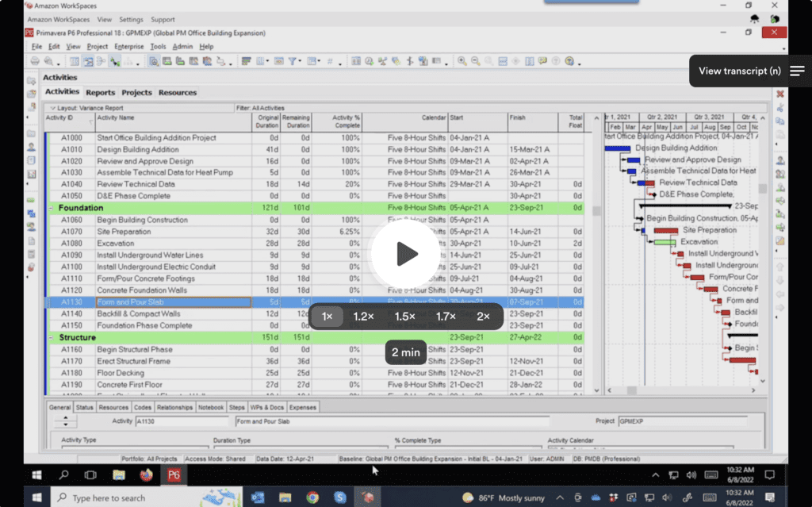Open Outlook from the local taskbar

(258, 497)
